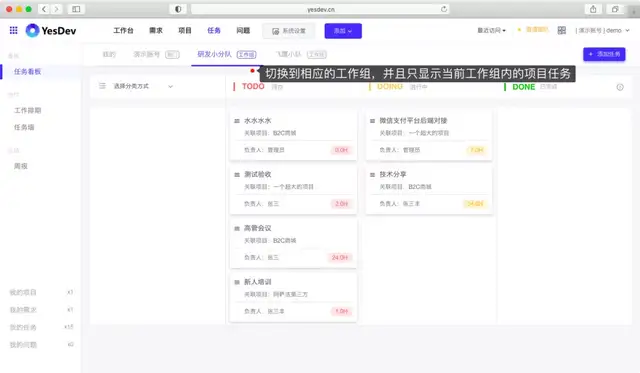
Task: Switch to the 研发小分队 workgroup tab
Action: point(227,54)
